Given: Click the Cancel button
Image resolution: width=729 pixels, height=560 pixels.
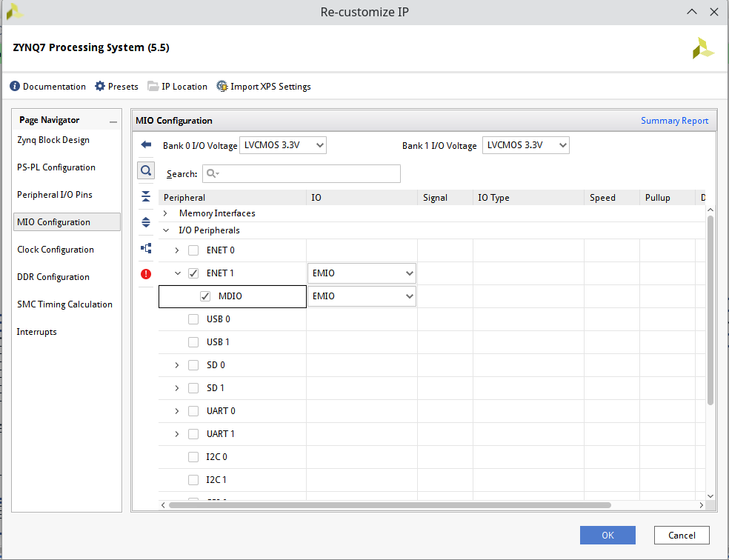Looking at the screenshot, I should click(x=682, y=536).
